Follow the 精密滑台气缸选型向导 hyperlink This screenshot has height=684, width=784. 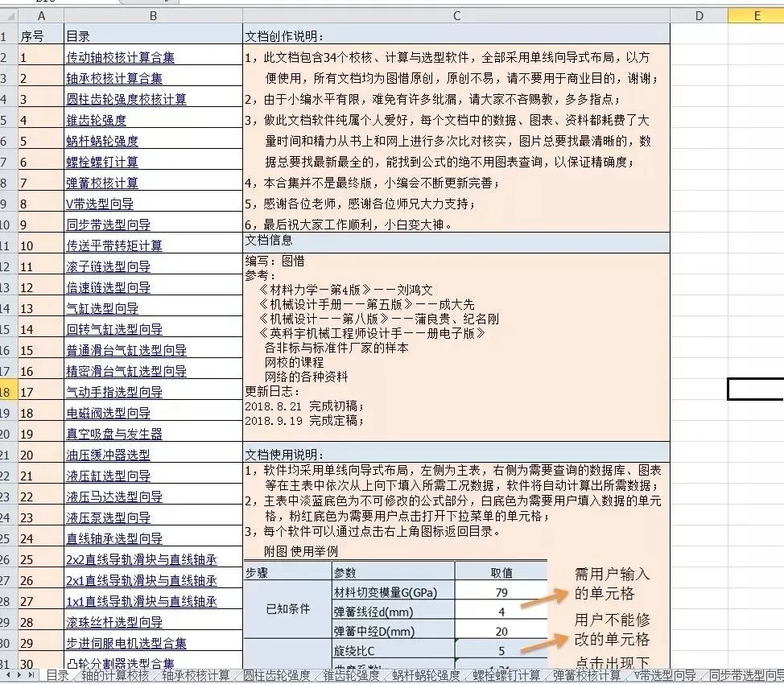pos(126,372)
